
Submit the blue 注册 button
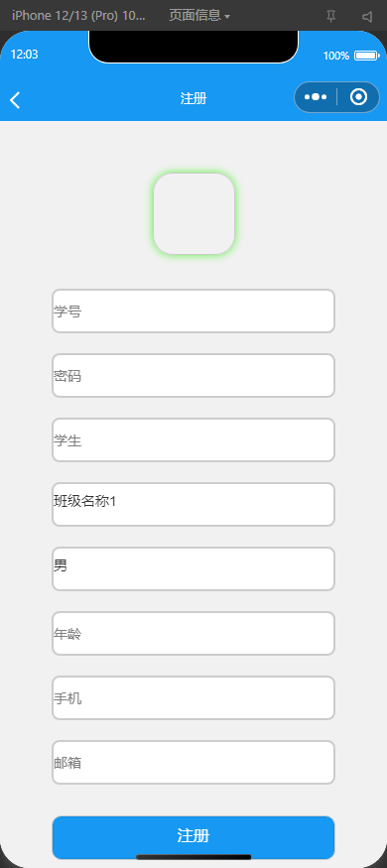[x=193, y=837]
